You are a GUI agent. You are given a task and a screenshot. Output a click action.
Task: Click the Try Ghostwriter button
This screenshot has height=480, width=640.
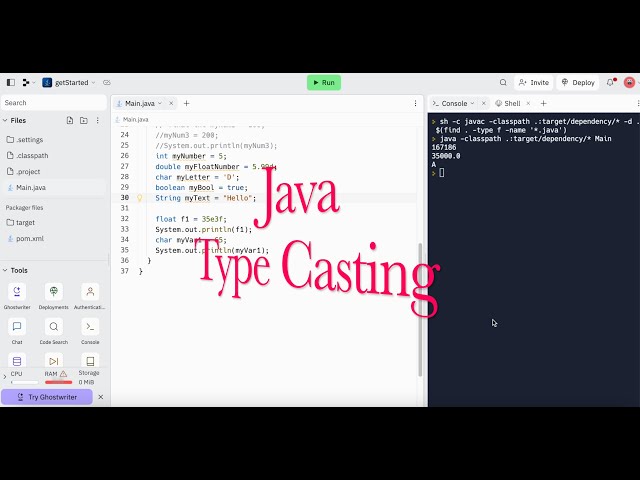(47, 397)
